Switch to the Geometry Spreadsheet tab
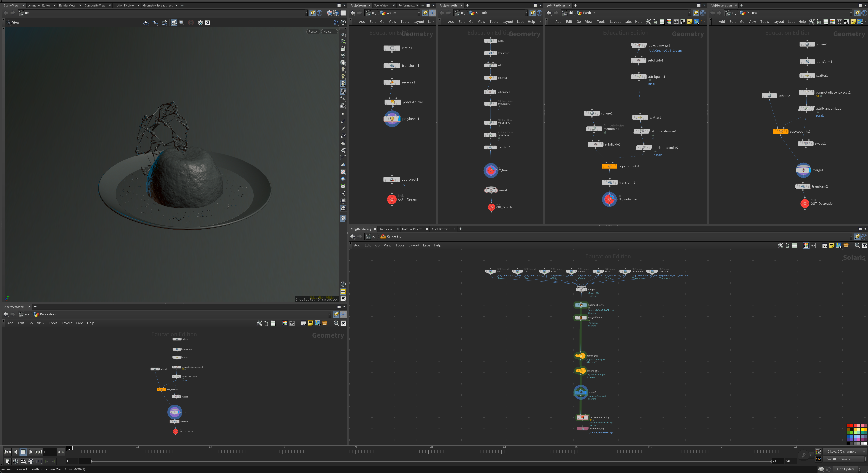Viewport: 868px width, 473px height. click(158, 5)
